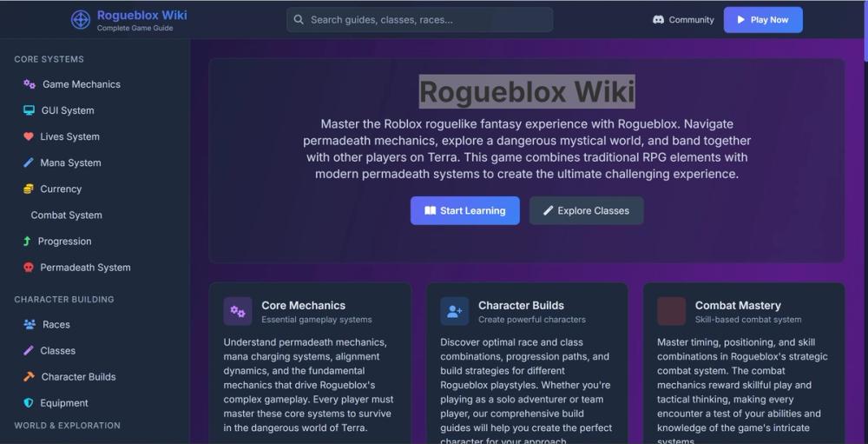The width and height of the screenshot is (868, 444).
Task: Click the Rogueblox Wiki header title
Action: pos(141,15)
